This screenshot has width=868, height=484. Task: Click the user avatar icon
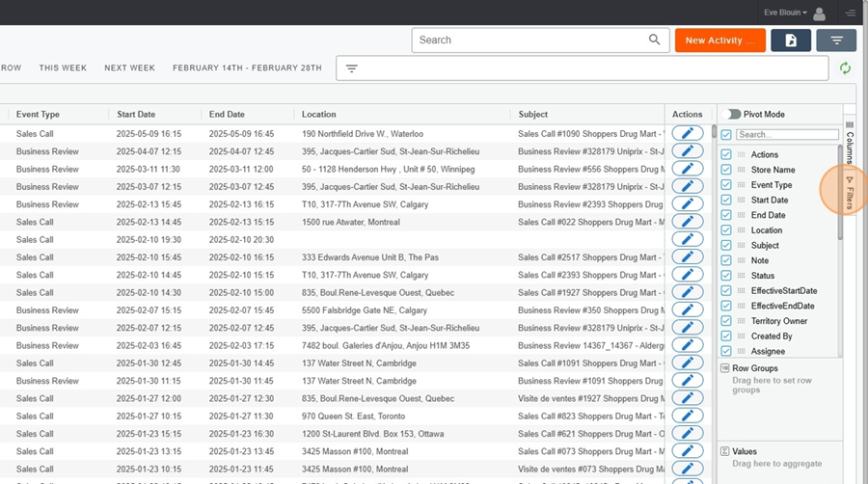[819, 13]
